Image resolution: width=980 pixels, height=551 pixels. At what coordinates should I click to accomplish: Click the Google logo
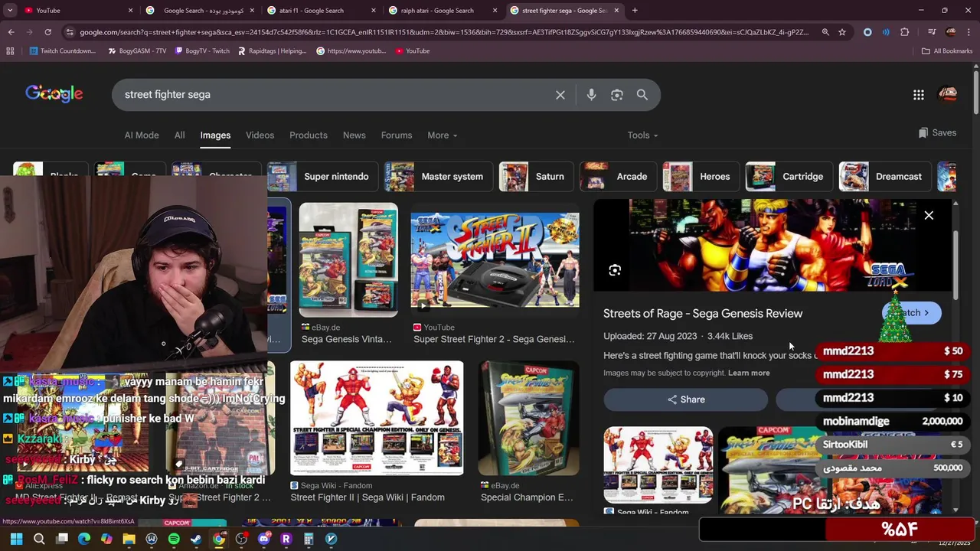click(x=54, y=94)
